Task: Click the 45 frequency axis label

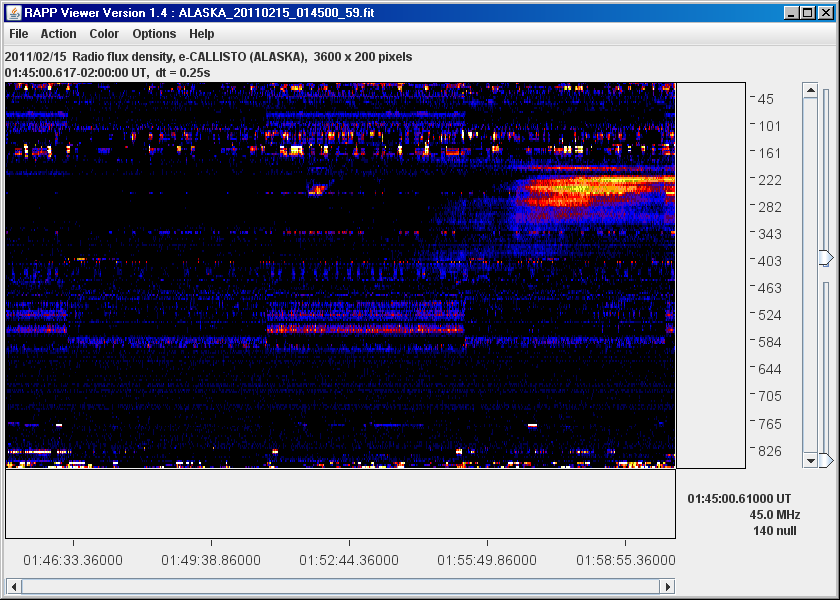Action: [766, 99]
